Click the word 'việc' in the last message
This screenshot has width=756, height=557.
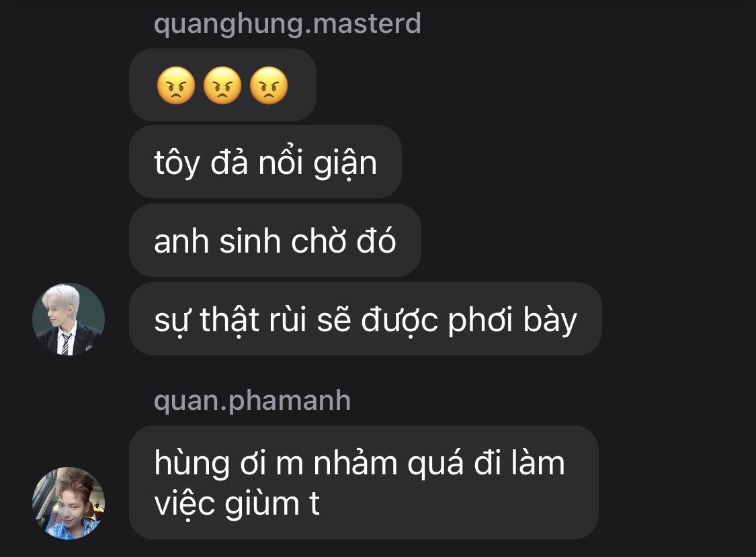pos(185,505)
